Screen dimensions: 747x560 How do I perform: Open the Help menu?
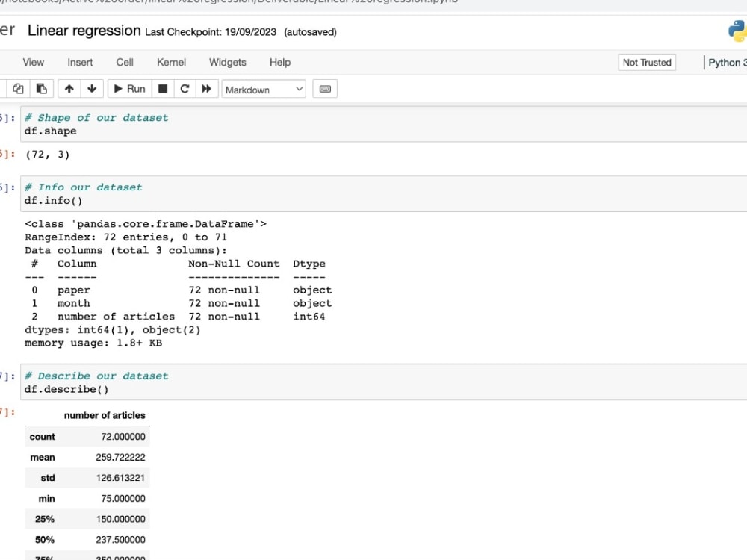click(280, 63)
